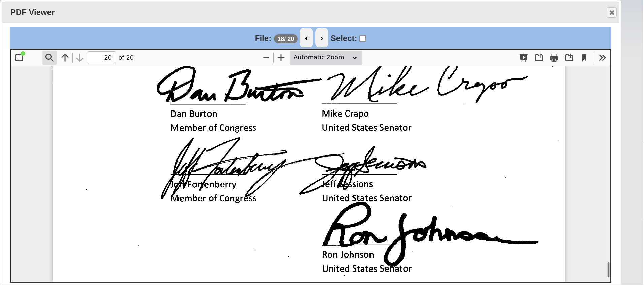The width and height of the screenshot is (644, 285).
Task: Go to the next file
Action: tap(322, 38)
